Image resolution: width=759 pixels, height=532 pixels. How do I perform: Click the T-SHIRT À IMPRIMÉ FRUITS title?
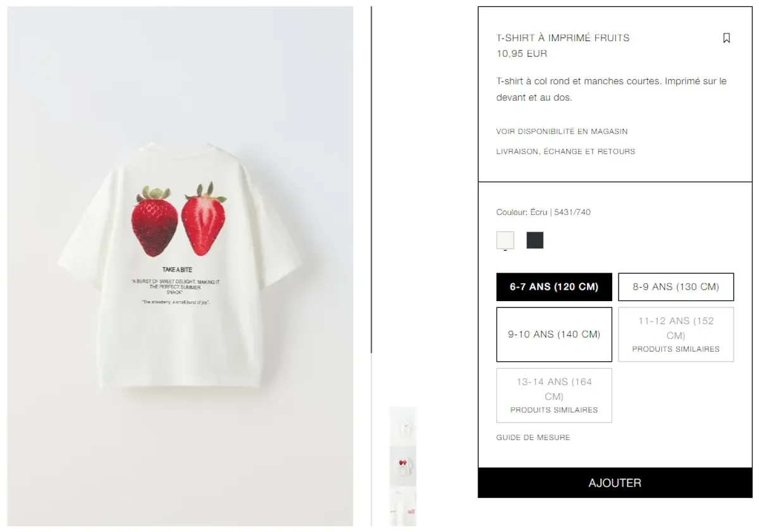pos(563,38)
